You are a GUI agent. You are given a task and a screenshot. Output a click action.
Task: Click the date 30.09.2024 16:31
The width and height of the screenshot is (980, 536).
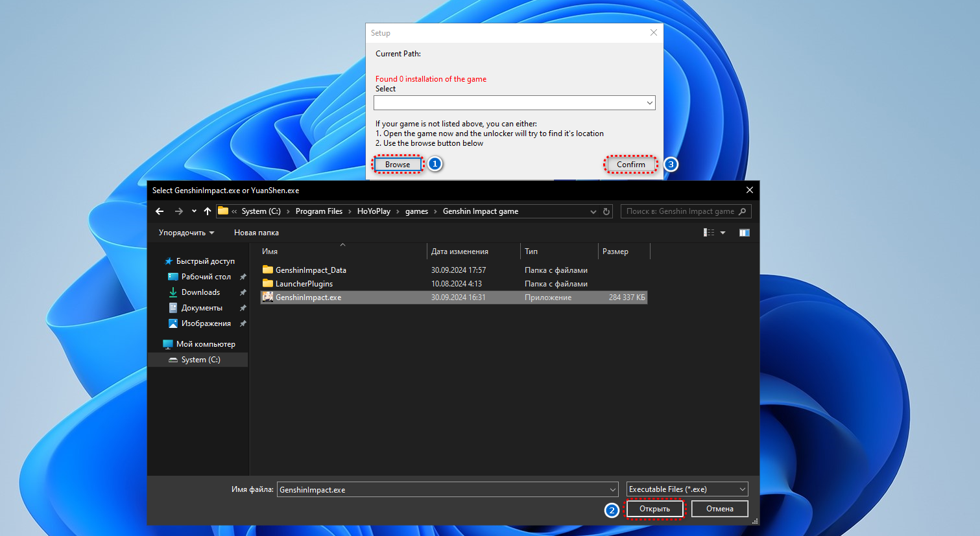(x=459, y=297)
